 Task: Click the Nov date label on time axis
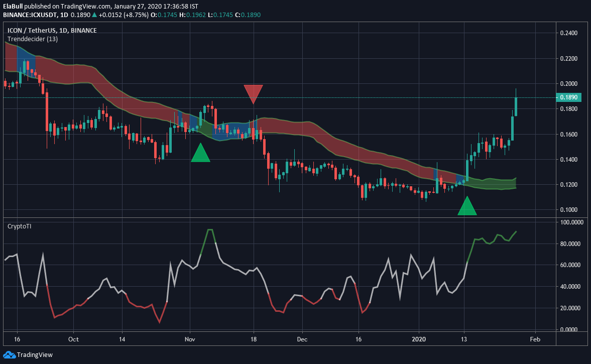tap(190, 339)
